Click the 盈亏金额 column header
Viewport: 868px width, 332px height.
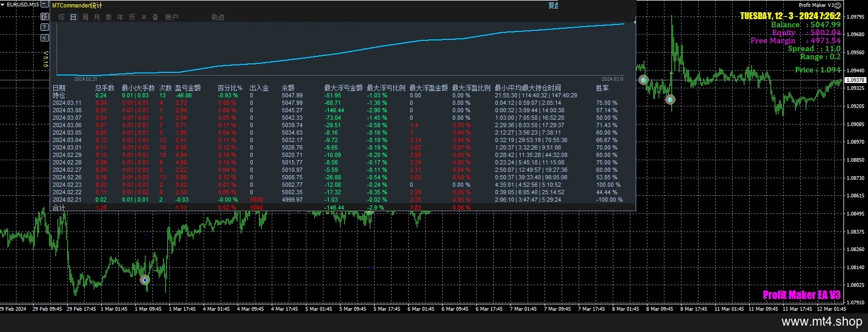tap(188, 88)
